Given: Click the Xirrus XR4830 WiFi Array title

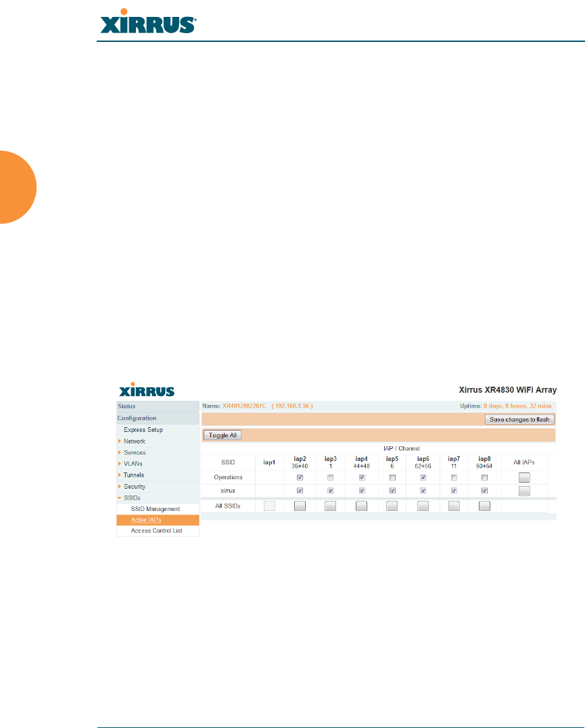Looking at the screenshot, I should click(508, 390).
